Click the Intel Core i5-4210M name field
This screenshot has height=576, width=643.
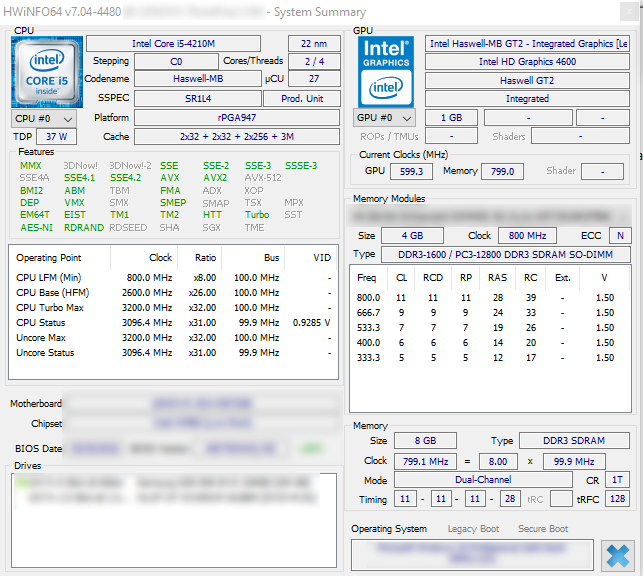coord(173,43)
